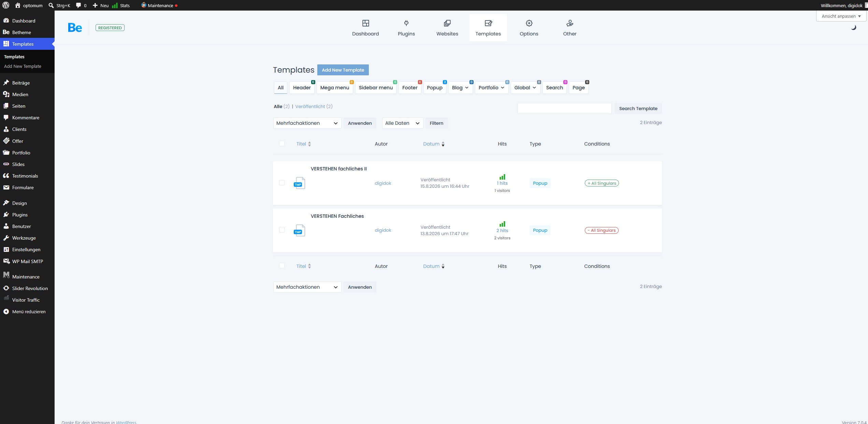Open the Websites icon in top navigation
The height and width of the screenshot is (424, 868).
coord(447,23)
